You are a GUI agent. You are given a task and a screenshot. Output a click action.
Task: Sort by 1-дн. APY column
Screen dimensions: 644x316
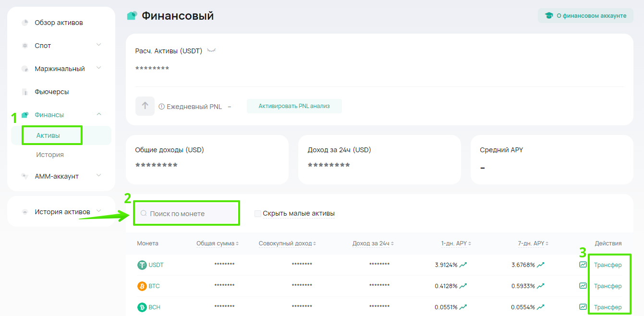coord(456,243)
